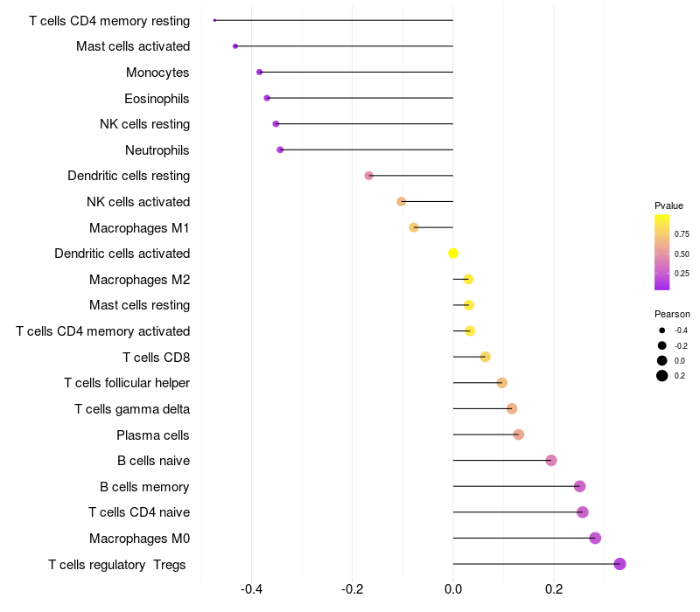Click the T cells regulatory Tregs data point
The image size is (700, 612).
coord(619,564)
